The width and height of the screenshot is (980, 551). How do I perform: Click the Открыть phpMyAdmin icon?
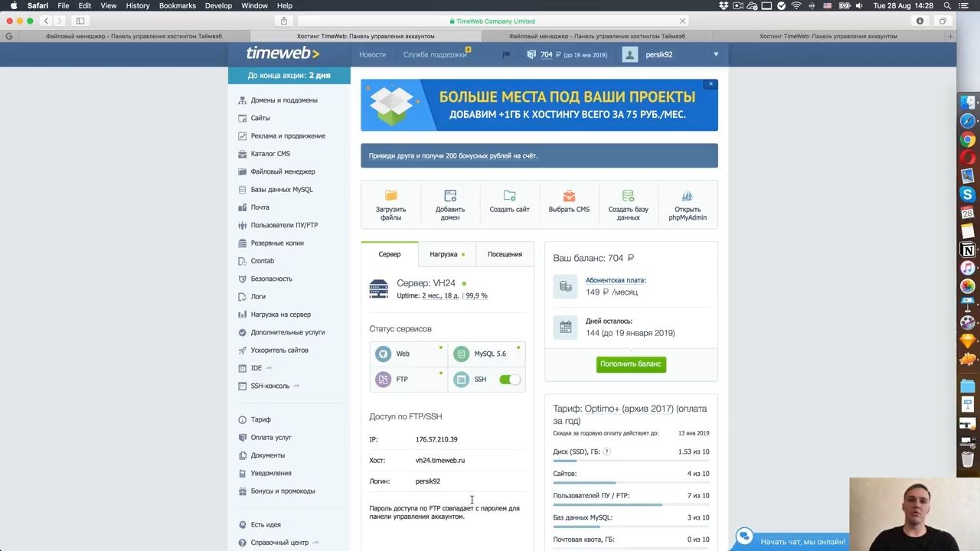(x=688, y=195)
